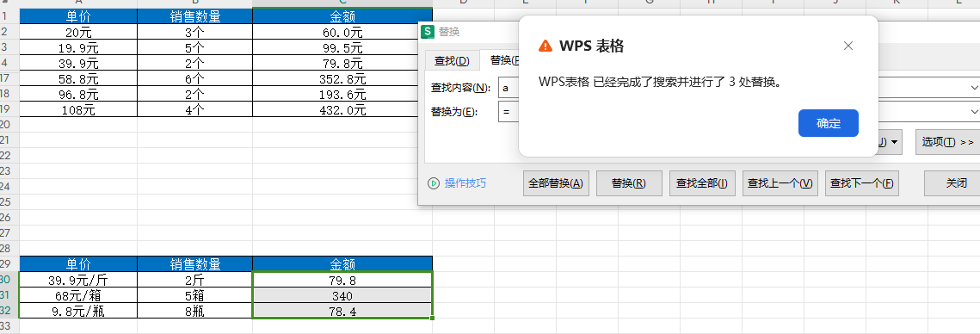The image size is (980, 334).
Task: Click 金额 header in row 29
Action: tap(342, 264)
